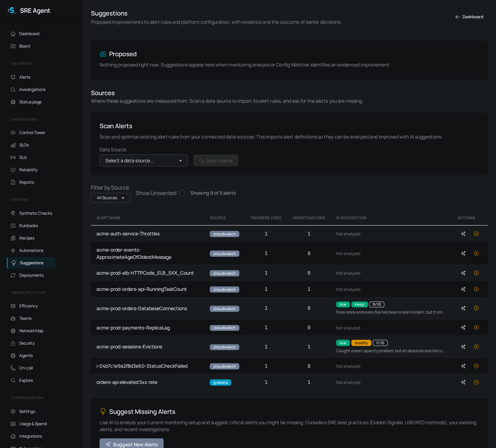Click the modify badge for sessions-Evictions

pyautogui.click(x=361, y=343)
